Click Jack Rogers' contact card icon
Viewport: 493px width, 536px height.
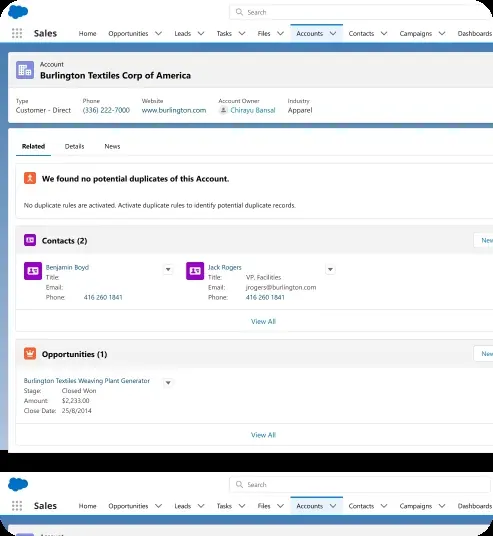[x=195, y=271]
